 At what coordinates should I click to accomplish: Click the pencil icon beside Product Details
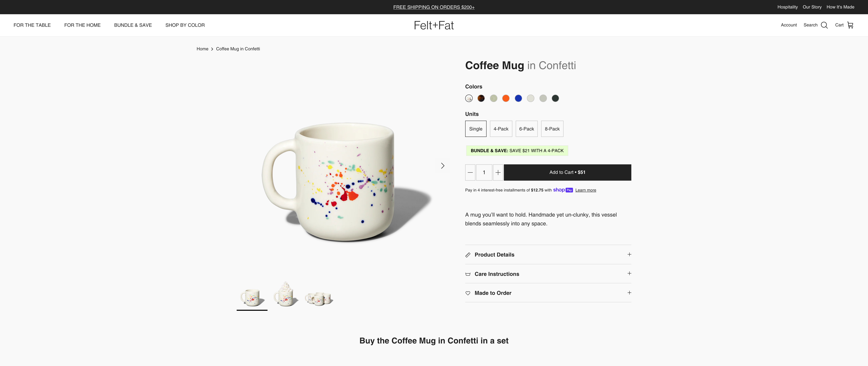[468, 255]
